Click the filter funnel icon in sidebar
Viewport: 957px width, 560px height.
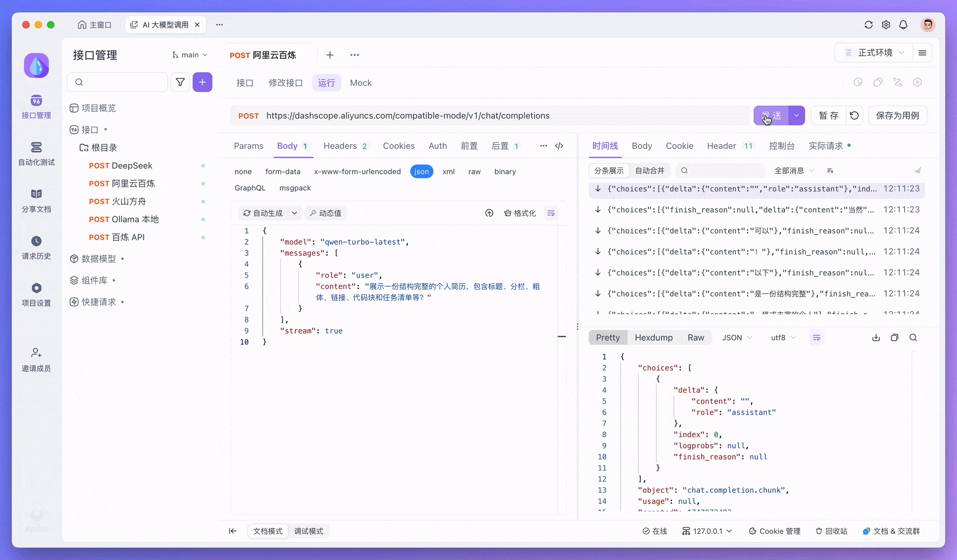(180, 82)
